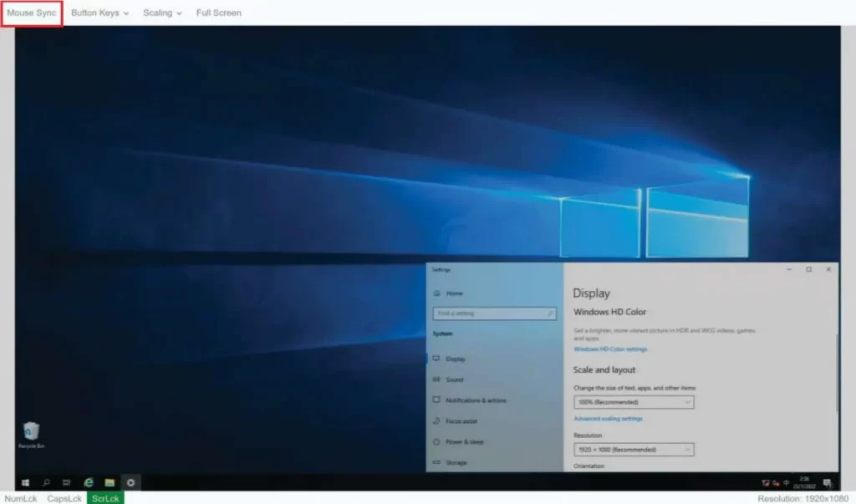The width and height of the screenshot is (856, 504).
Task: Open Windows HD Color settings link
Action: 610,349
